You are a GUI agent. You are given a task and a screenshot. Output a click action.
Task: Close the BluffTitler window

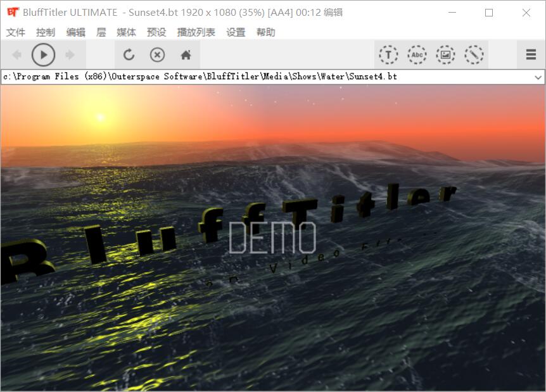pyautogui.click(x=526, y=13)
